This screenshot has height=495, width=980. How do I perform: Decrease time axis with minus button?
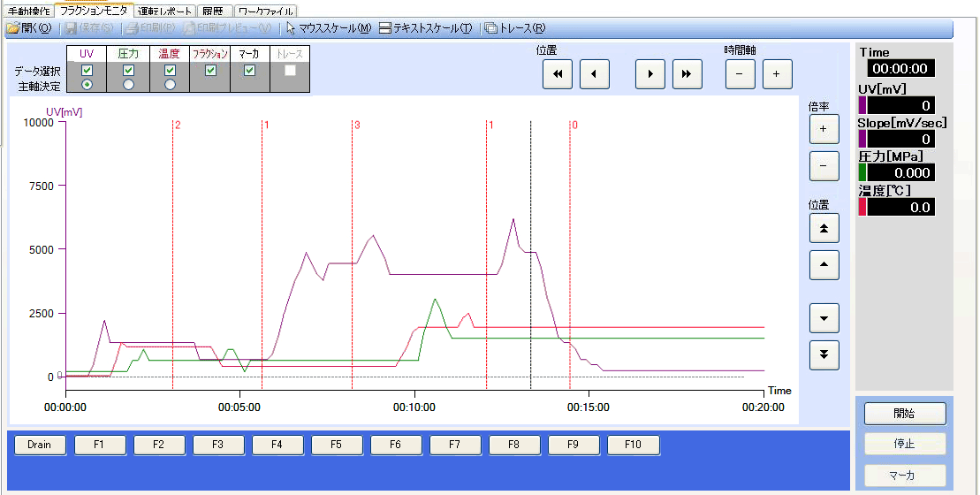tap(740, 74)
